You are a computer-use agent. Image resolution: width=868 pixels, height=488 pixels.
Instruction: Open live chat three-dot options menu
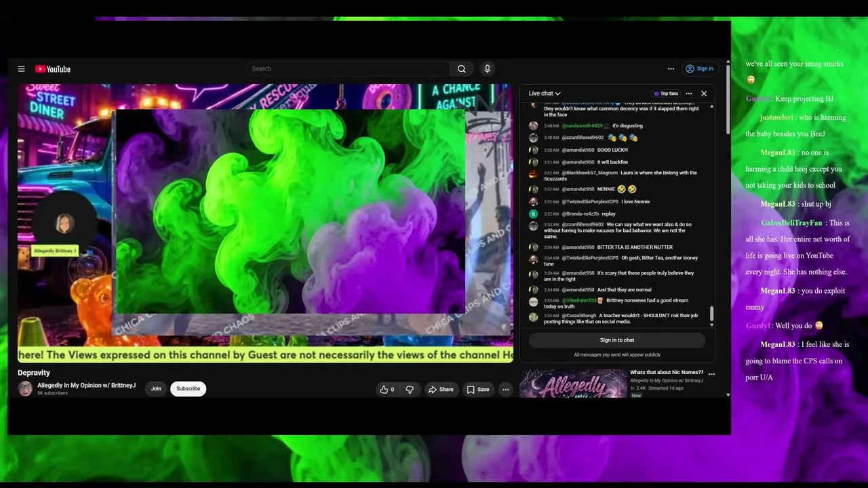[688, 94]
